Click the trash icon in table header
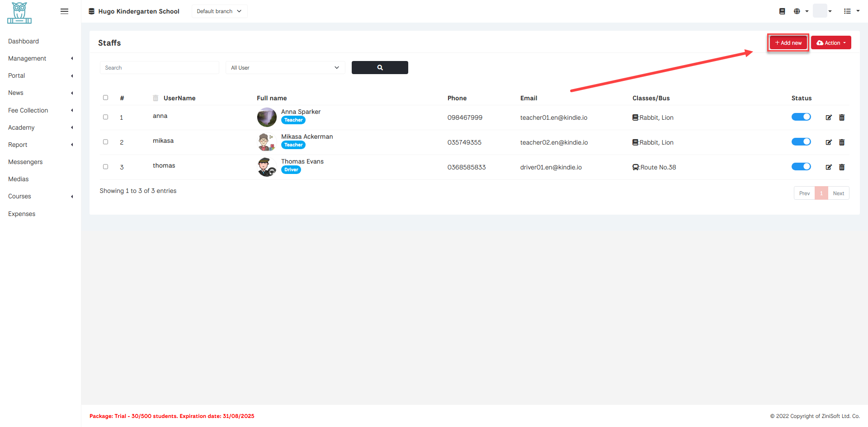Image resolution: width=868 pixels, height=427 pixels. tap(156, 98)
